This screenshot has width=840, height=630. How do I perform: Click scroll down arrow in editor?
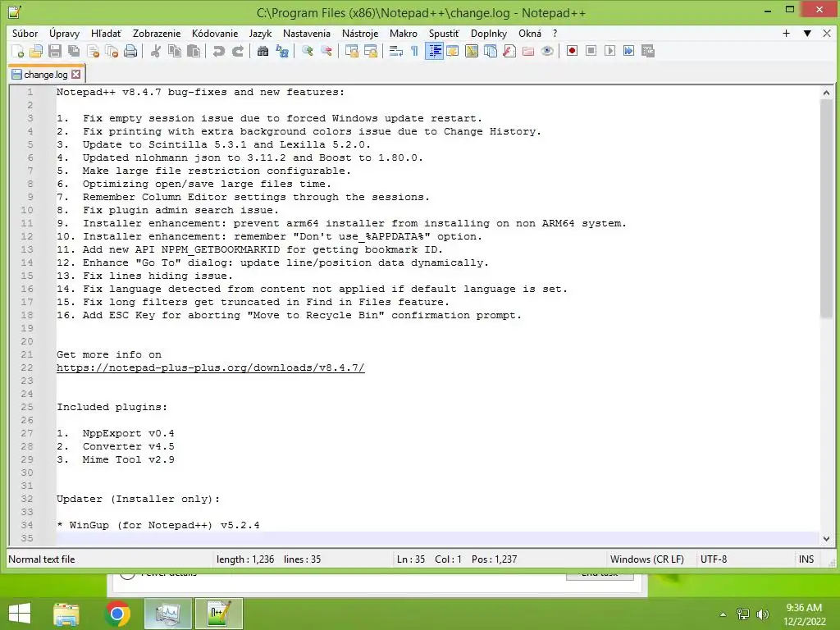pyautogui.click(x=826, y=538)
